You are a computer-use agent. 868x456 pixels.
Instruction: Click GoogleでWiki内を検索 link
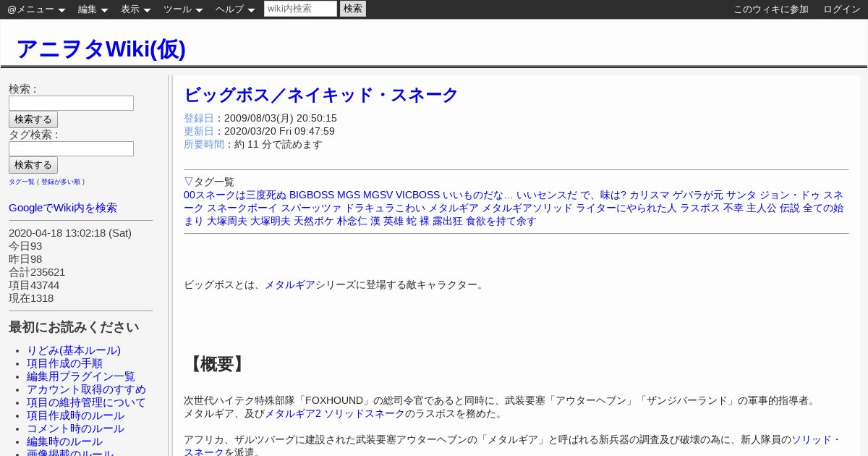tap(63, 208)
